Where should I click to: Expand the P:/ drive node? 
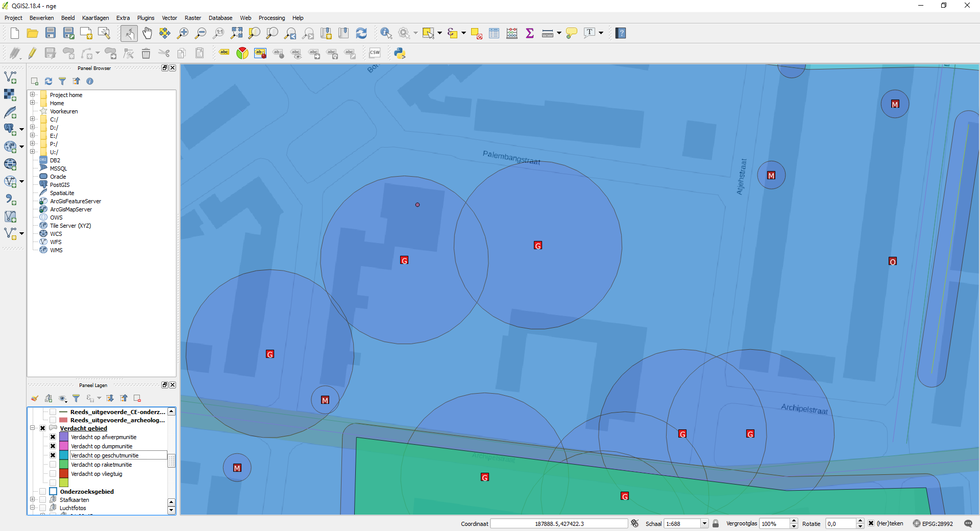[33, 143]
